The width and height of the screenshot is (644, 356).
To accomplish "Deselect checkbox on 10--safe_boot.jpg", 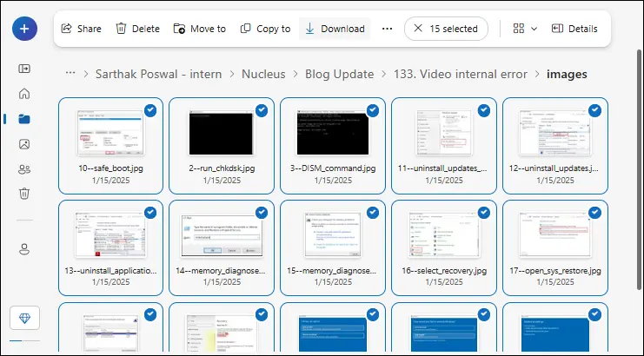I will coord(150,111).
